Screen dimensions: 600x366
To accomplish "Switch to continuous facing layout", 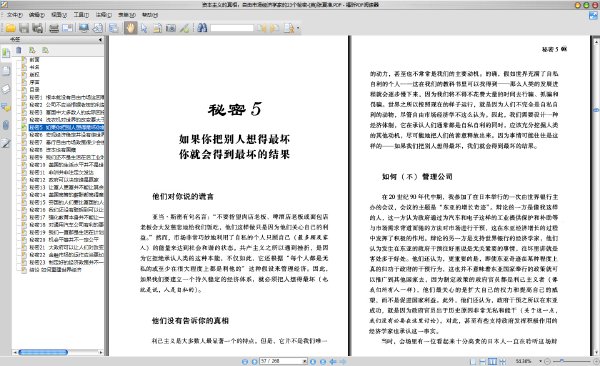I will point(502,361).
